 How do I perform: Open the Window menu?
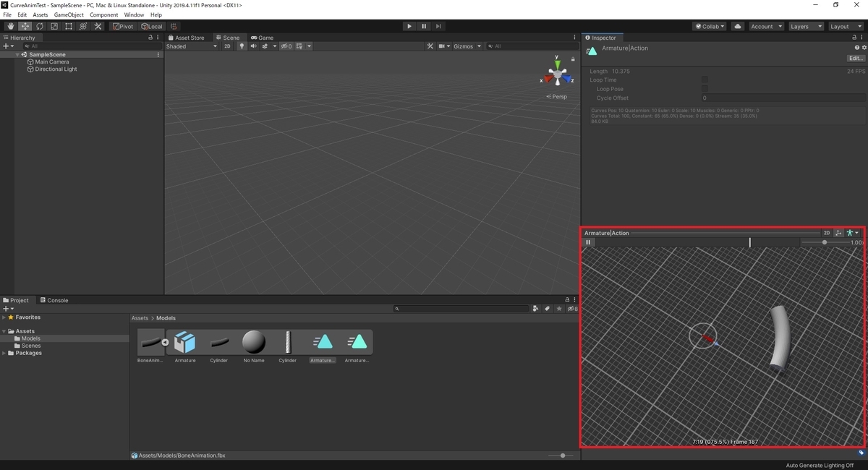(x=134, y=14)
